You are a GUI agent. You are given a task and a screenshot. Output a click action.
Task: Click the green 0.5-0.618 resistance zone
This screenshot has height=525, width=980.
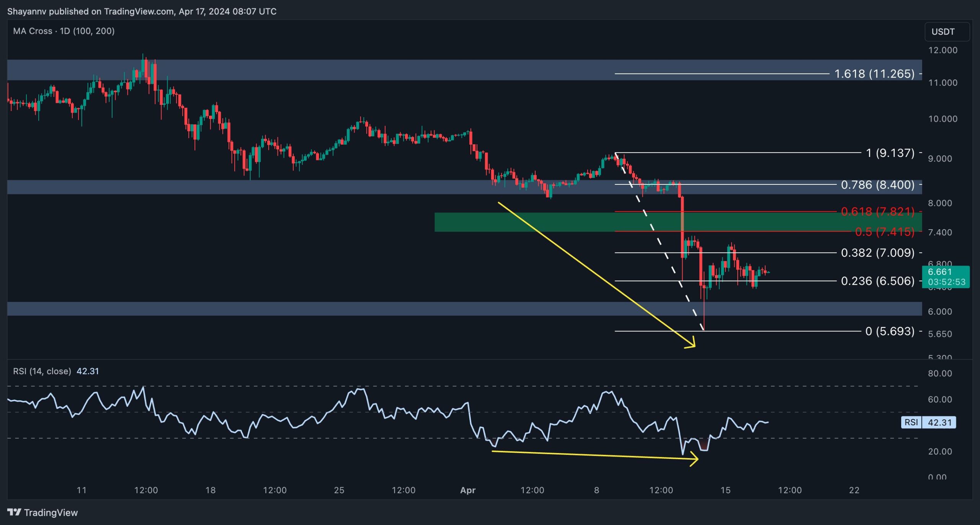(x=678, y=222)
